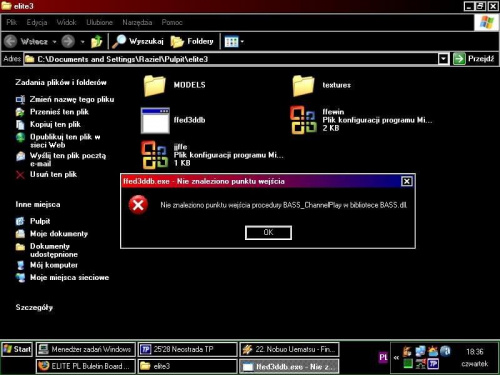500x375 pixels.
Task: Click the tray clock showing 18:36
Action: 475,352
